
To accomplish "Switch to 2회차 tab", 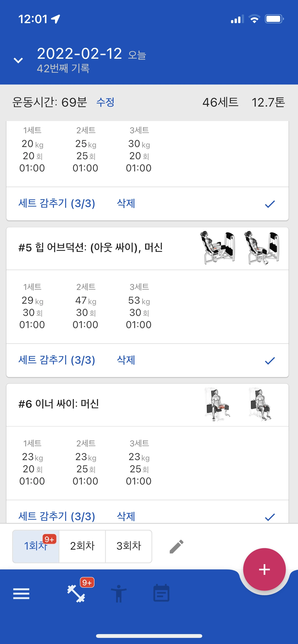I will point(82,546).
